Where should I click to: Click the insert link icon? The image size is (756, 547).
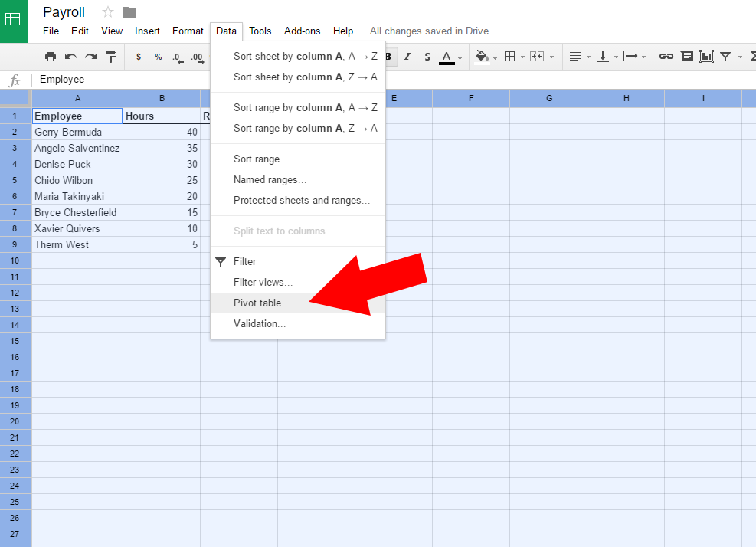[666, 57]
